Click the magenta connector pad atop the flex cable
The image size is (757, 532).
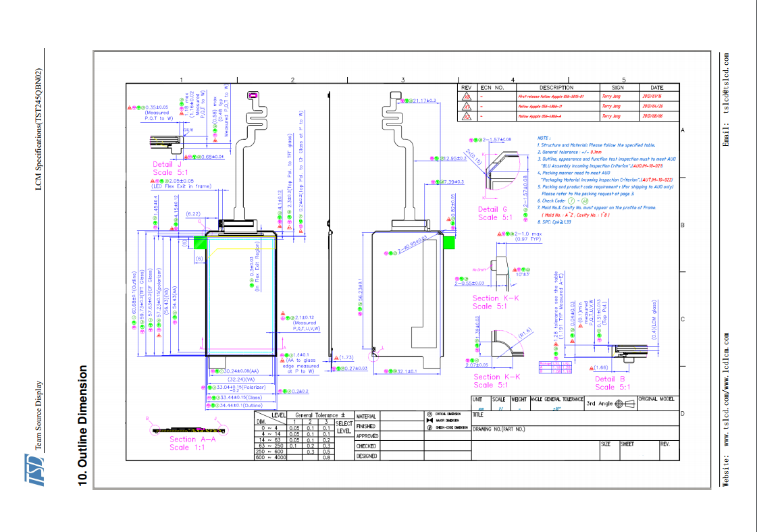click(x=254, y=96)
